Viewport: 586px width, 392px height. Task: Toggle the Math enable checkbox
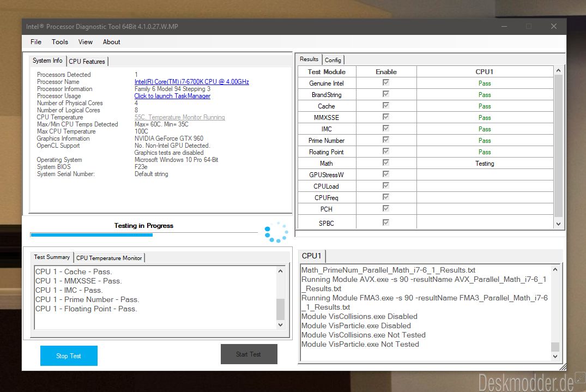point(386,162)
